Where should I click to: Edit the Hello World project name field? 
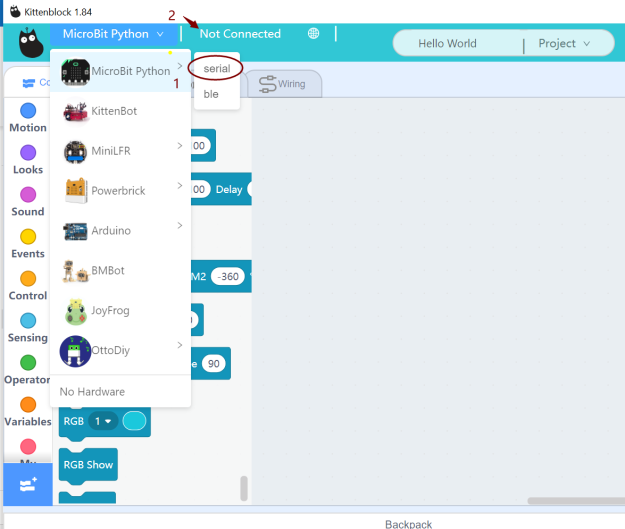click(x=447, y=44)
